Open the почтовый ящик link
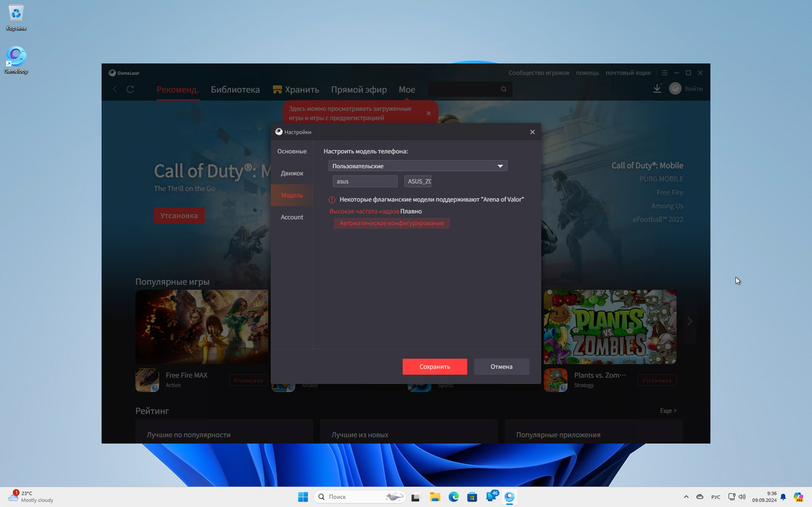The height and width of the screenshot is (507, 812). (628, 73)
